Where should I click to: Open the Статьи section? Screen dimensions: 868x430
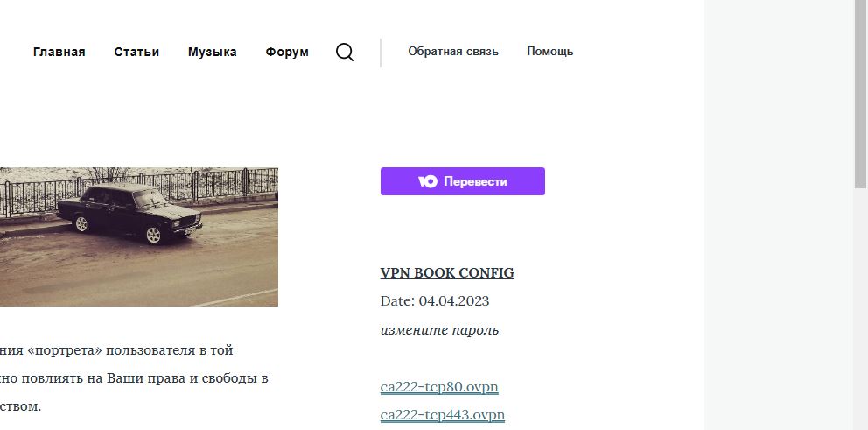coord(136,52)
